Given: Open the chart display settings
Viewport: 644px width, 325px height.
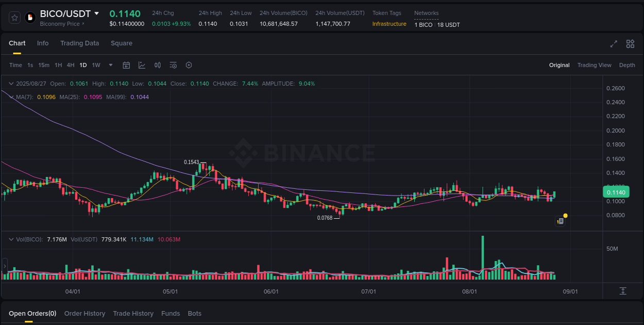Looking at the screenshot, I should pyautogui.click(x=173, y=65).
